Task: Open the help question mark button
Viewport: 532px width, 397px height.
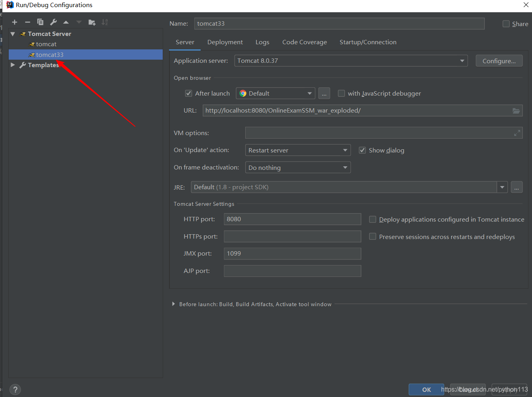Action: [15, 389]
